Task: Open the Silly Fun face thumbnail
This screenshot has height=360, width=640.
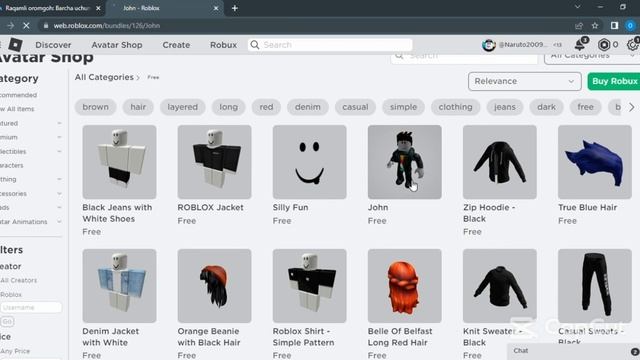Action: pyautogui.click(x=309, y=162)
